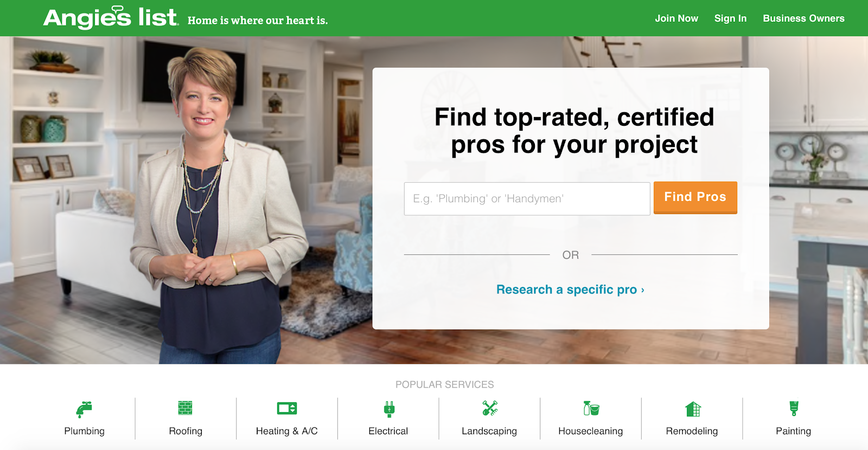
Task: Open the Heating & A/C thermostat icon
Action: [286, 408]
